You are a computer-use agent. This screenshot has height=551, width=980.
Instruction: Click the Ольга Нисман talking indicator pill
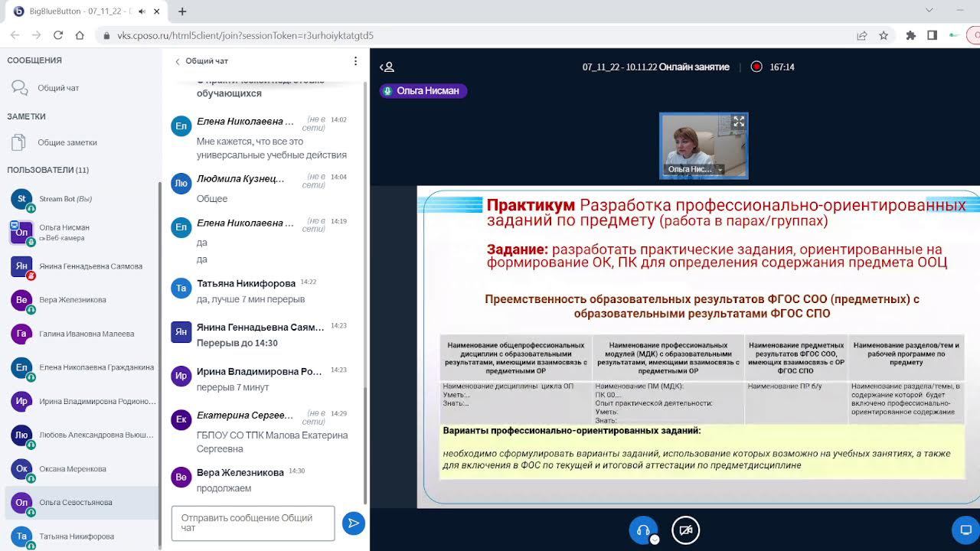point(423,90)
